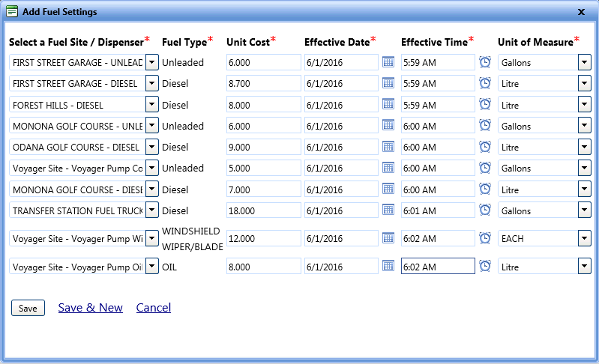This screenshot has width=599, height=364.
Task: Click the Save & New link
Action: coord(90,308)
